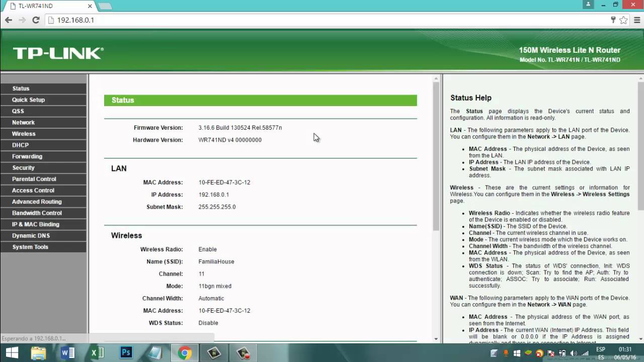
Task: Click the help panel scrollbar thumb
Action: 640,146
